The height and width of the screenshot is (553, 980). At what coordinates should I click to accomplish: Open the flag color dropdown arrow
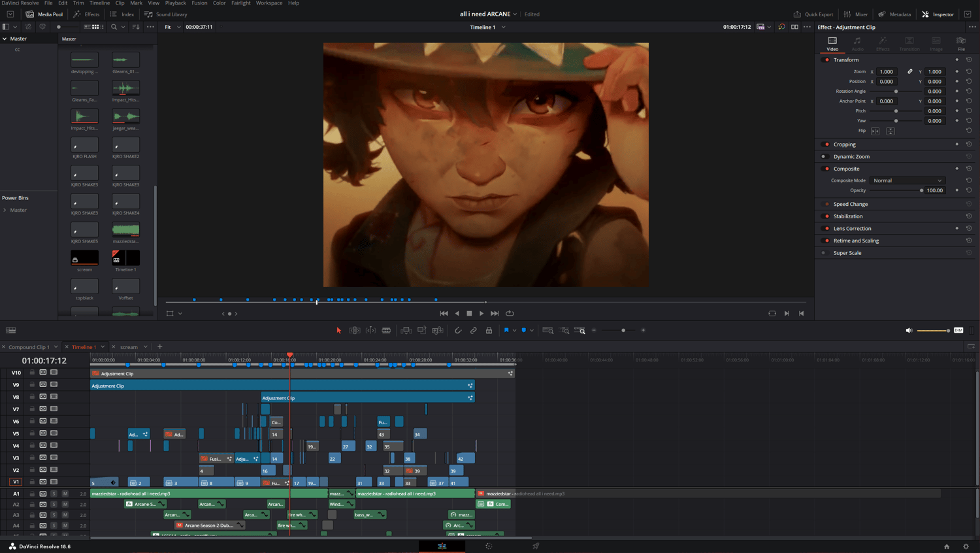514,330
